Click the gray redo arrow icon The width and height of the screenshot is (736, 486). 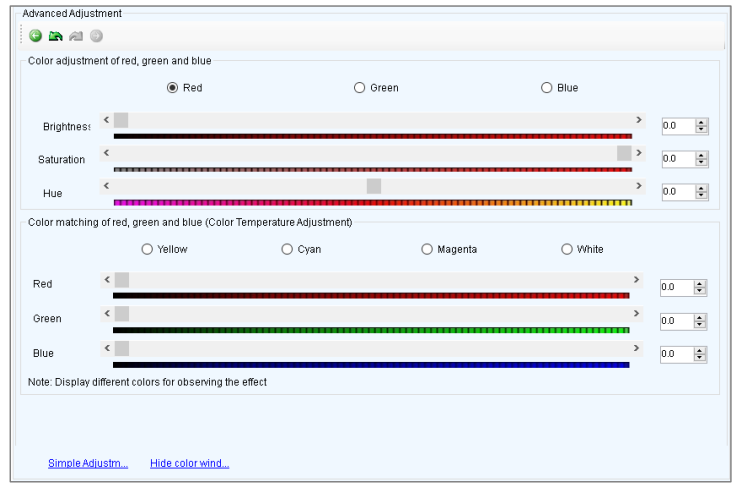click(x=76, y=36)
